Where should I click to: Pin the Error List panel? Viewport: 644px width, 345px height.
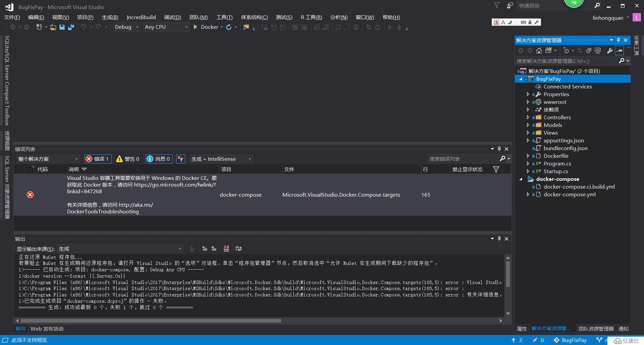tap(499, 149)
